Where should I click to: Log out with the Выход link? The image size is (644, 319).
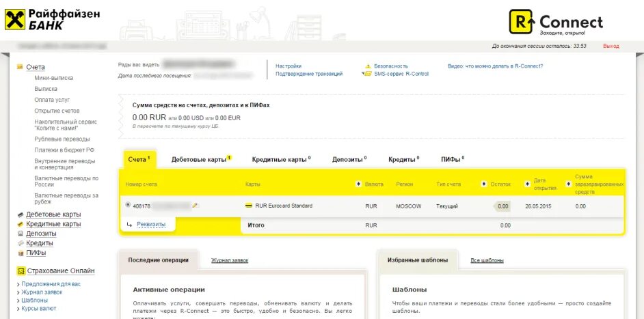(x=611, y=46)
